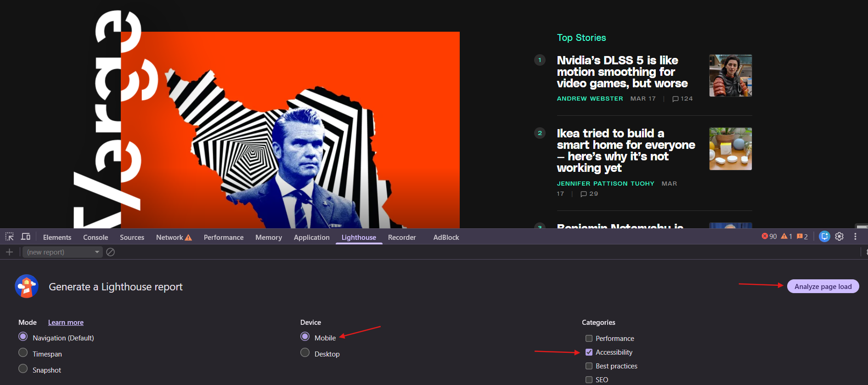Open the Recorder tab
This screenshot has height=385, width=868.
pyautogui.click(x=402, y=238)
